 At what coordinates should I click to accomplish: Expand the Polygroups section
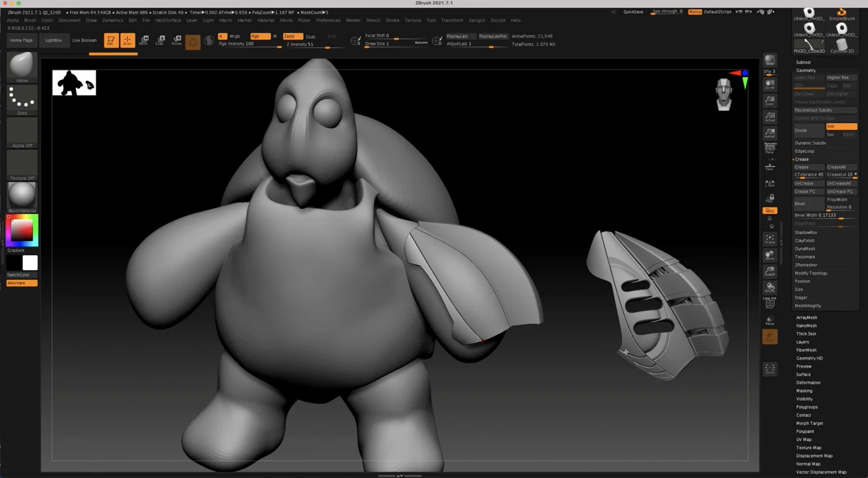pos(807,407)
